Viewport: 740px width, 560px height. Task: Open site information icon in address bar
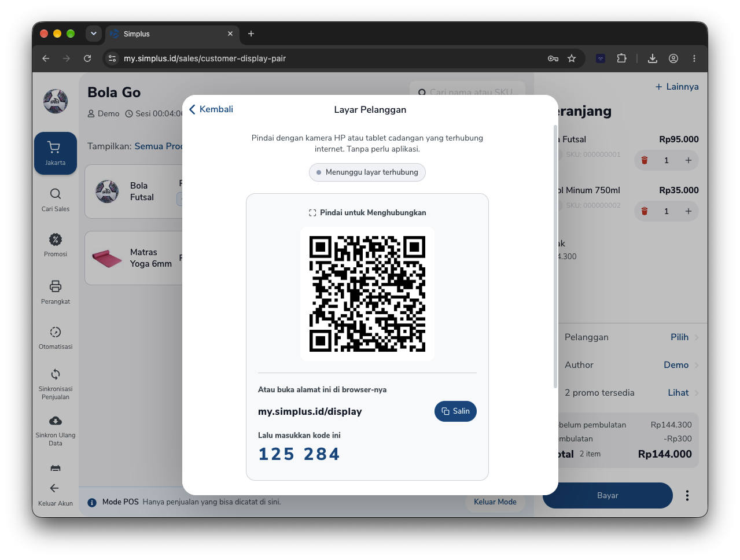[x=112, y=58]
